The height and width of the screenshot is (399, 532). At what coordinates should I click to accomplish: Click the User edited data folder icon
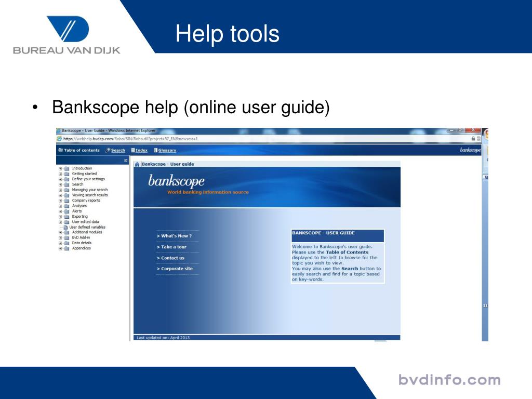[67, 222]
